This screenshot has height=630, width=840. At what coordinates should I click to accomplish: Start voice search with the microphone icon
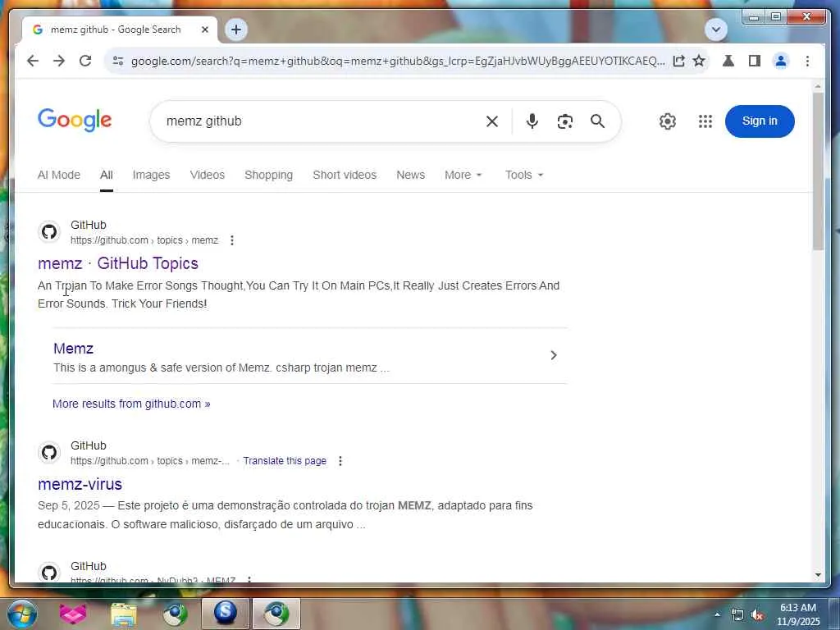coord(532,121)
